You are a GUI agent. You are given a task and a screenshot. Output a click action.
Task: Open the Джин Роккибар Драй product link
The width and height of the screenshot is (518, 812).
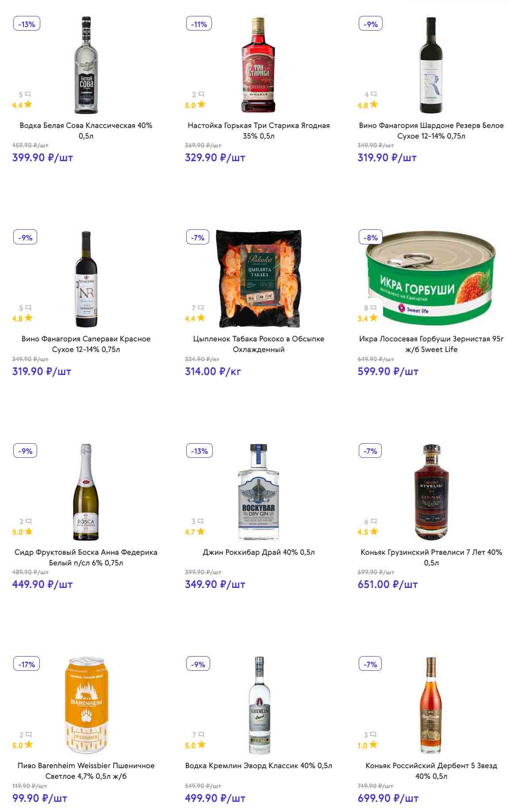pyautogui.click(x=259, y=552)
